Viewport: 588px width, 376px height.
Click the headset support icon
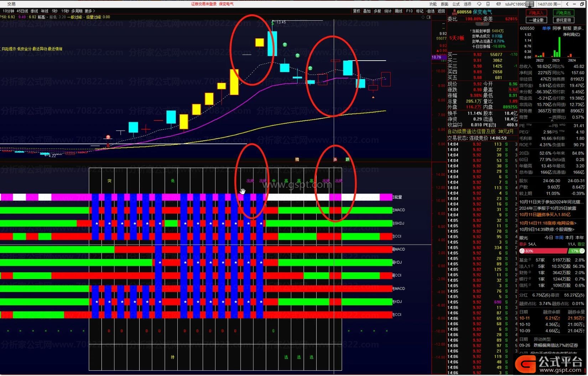pyautogui.click(x=479, y=4)
